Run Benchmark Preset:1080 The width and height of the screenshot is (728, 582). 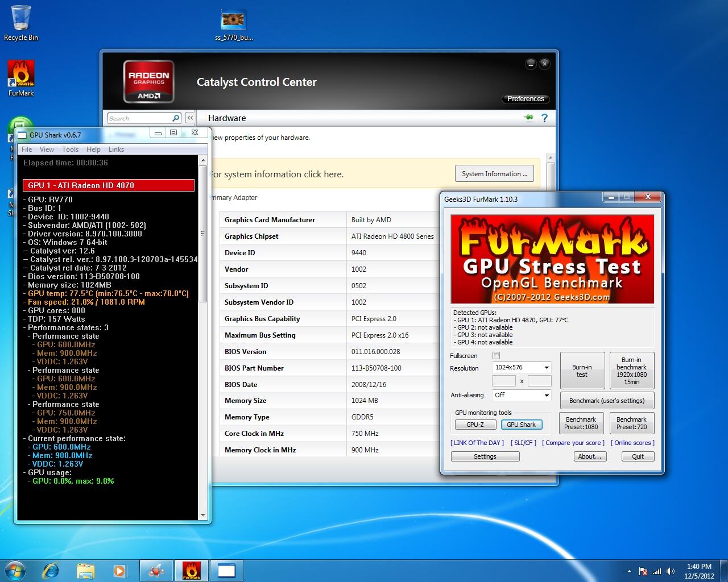581,423
